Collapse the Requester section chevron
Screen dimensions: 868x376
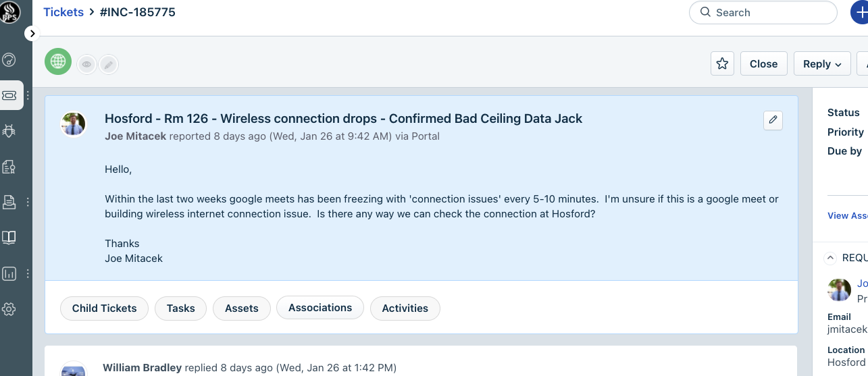point(830,258)
